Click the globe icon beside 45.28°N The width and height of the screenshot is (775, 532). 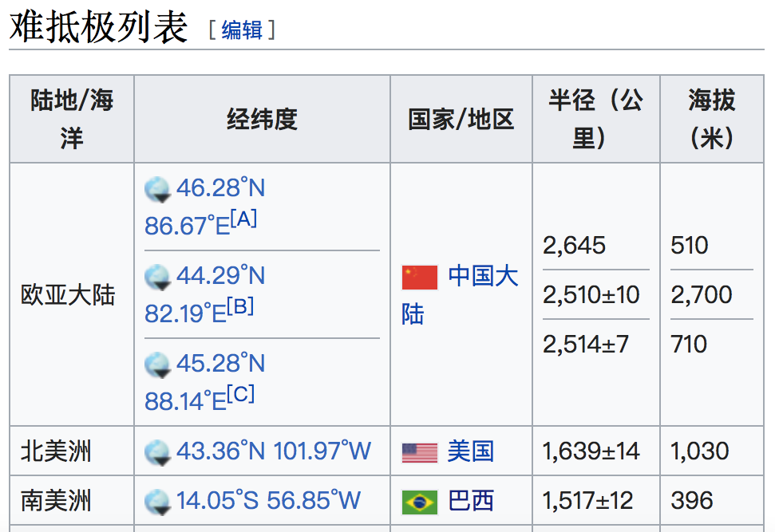click(158, 365)
